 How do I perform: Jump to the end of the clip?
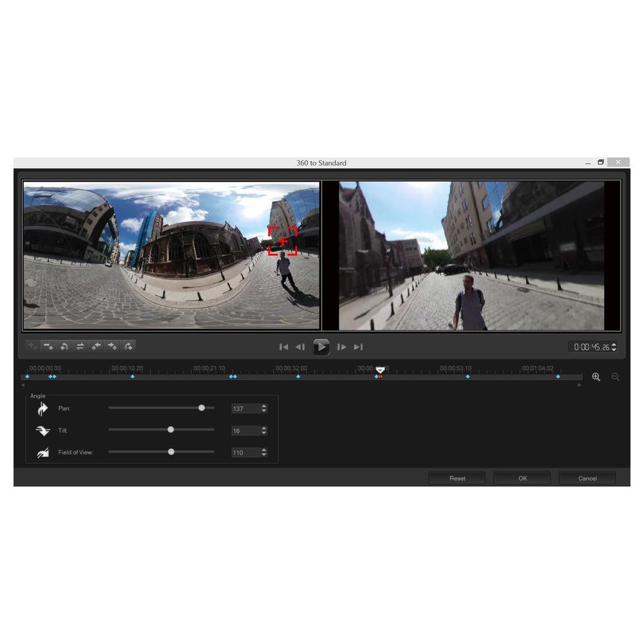click(x=359, y=347)
